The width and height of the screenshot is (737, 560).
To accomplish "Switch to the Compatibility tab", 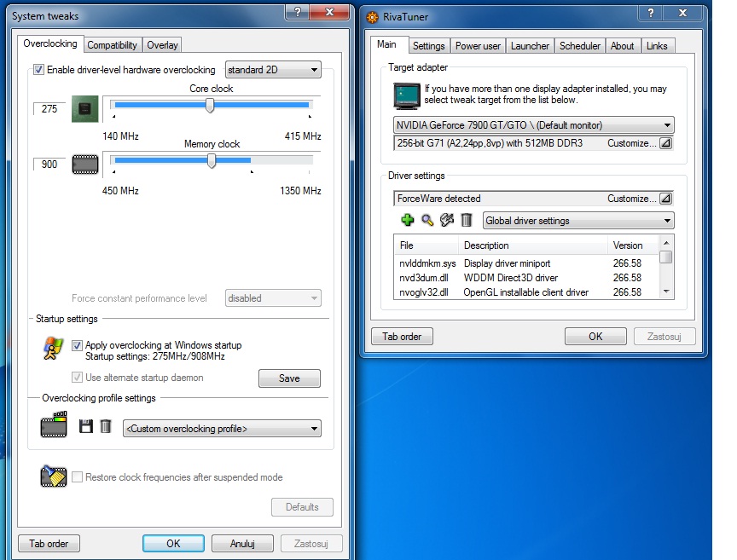I will pyautogui.click(x=113, y=45).
